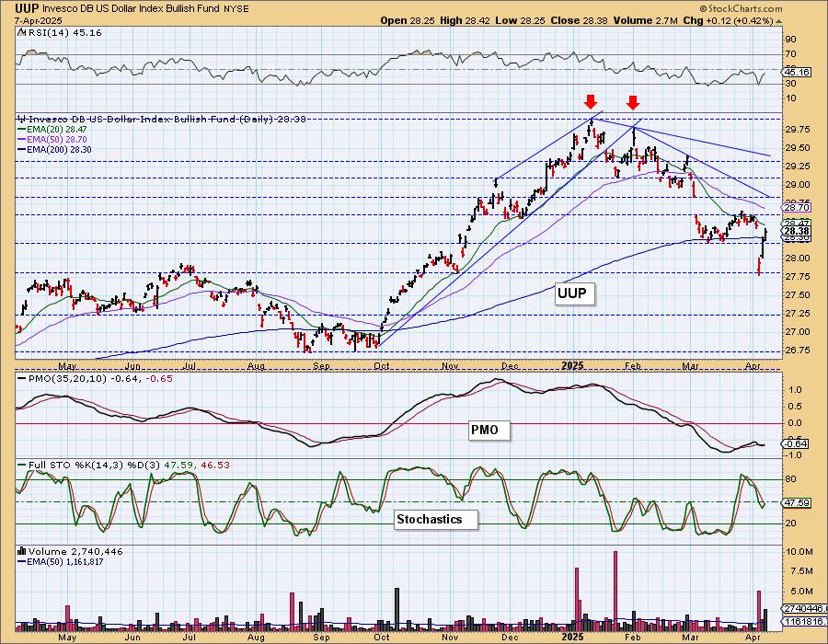Image resolution: width=828 pixels, height=644 pixels.
Task: Select the Close 28.38 header value
Action: (x=579, y=20)
